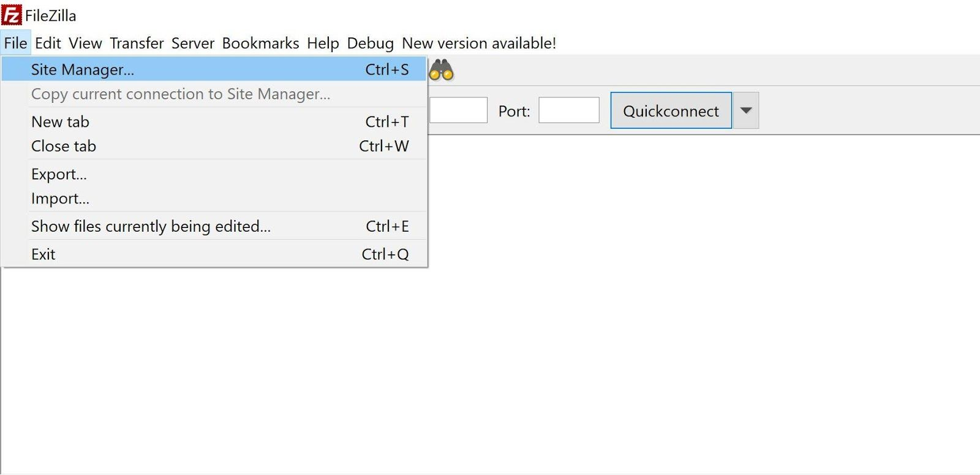Pick Import... from the File menu
This screenshot has width=980, height=475.
click(214, 199)
